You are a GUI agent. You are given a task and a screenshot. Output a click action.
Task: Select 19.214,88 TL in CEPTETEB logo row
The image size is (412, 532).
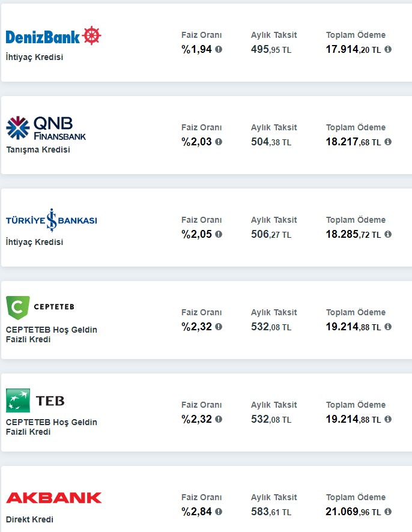[x=353, y=327]
